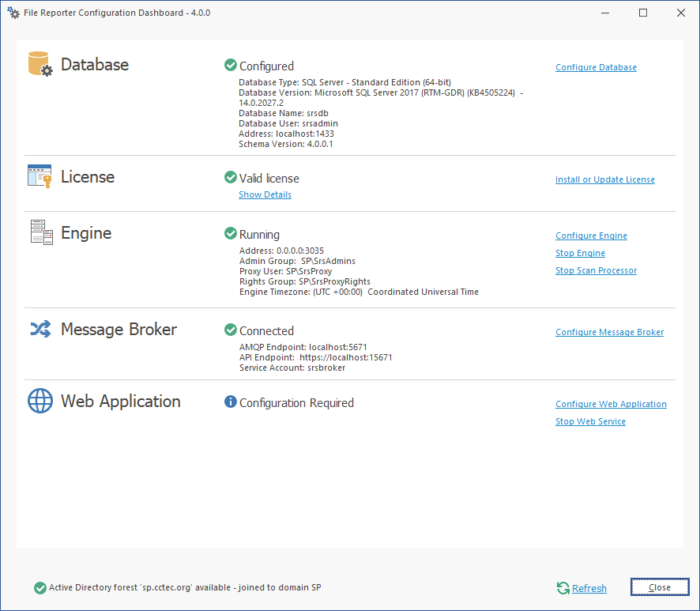Stop the Scan Processor
This screenshot has height=611, width=700.
point(596,270)
